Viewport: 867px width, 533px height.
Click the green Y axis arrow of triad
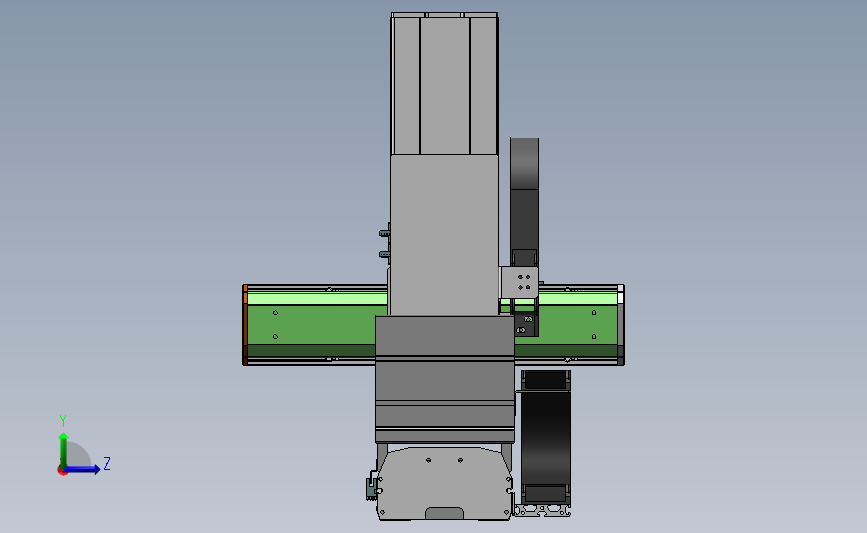(x=64, y=449)
